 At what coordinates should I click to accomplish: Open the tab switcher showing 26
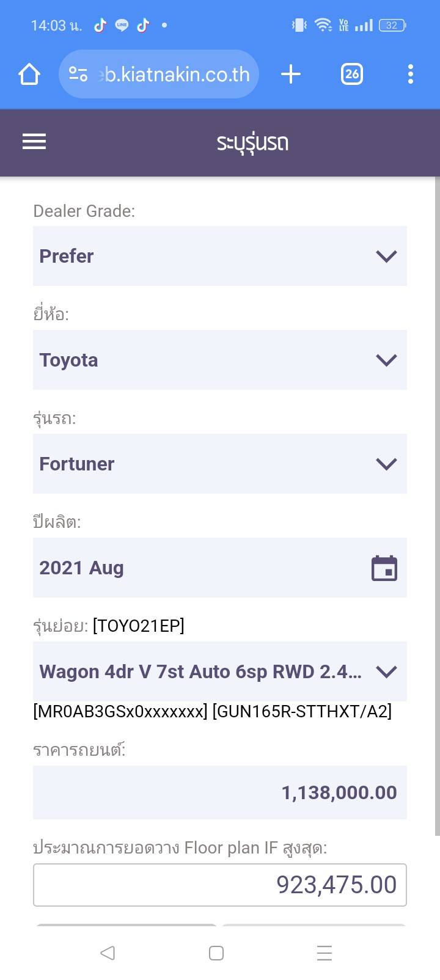click(x=352, y=75)
